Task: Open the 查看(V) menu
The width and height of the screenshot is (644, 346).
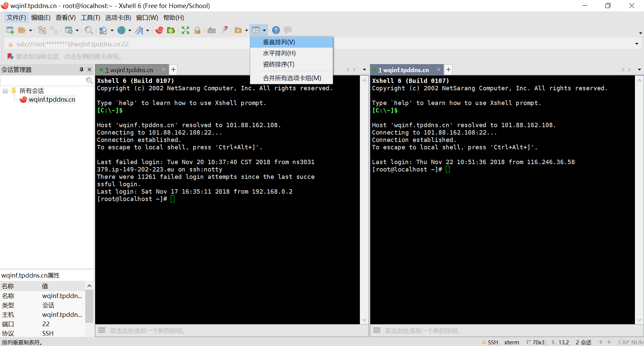Action: (x=65, y=17)
